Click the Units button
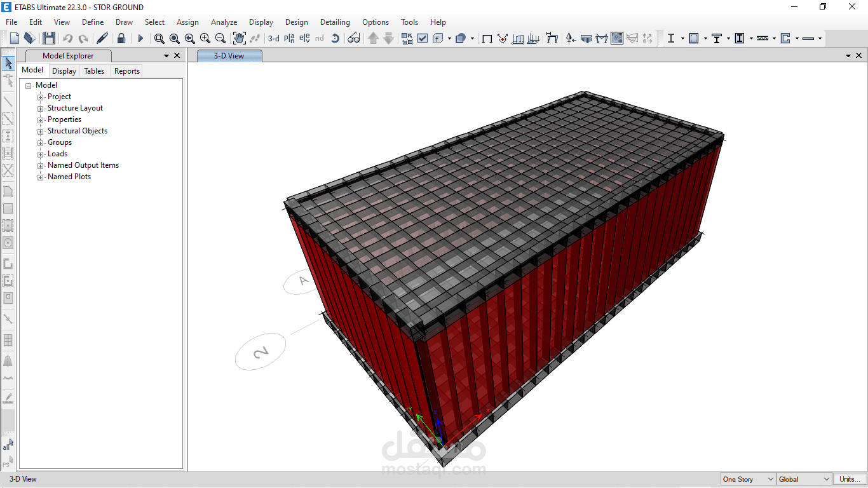Image resolution: width=868 pixels, height=488 pixels. (850, 479)
